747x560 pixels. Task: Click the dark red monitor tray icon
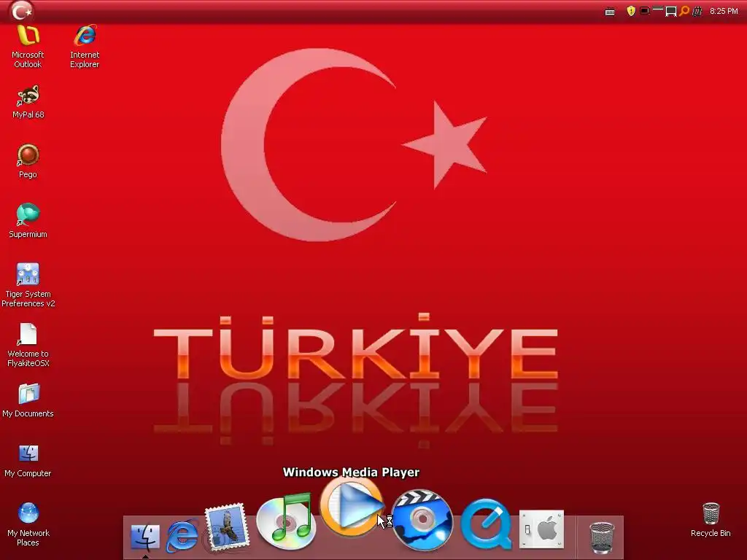point(645,10)
